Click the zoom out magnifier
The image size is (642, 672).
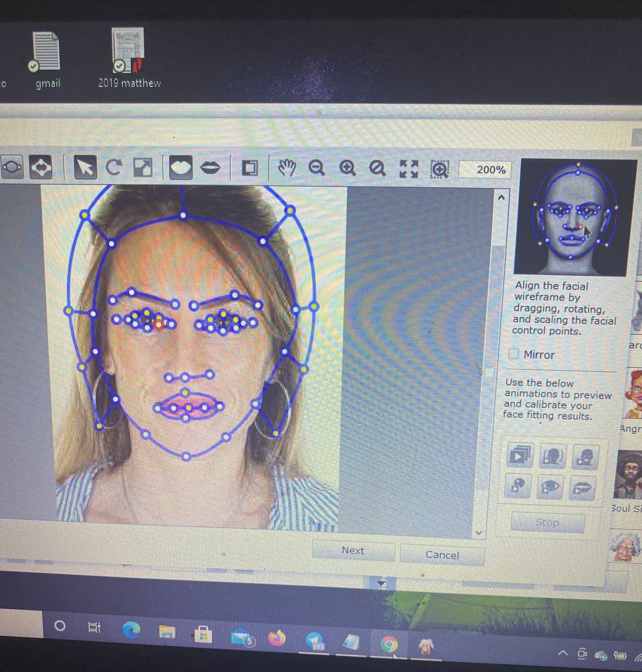tap(317, 169)
